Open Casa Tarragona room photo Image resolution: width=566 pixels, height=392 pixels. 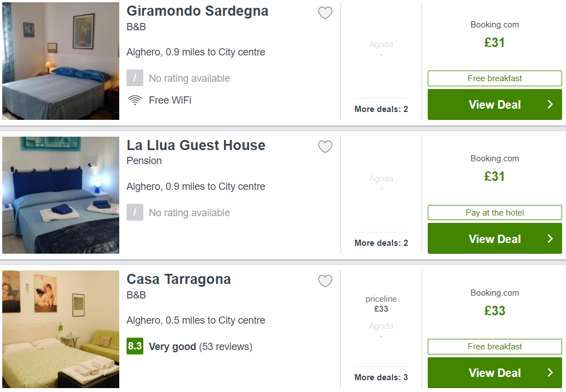coord(60,329)
